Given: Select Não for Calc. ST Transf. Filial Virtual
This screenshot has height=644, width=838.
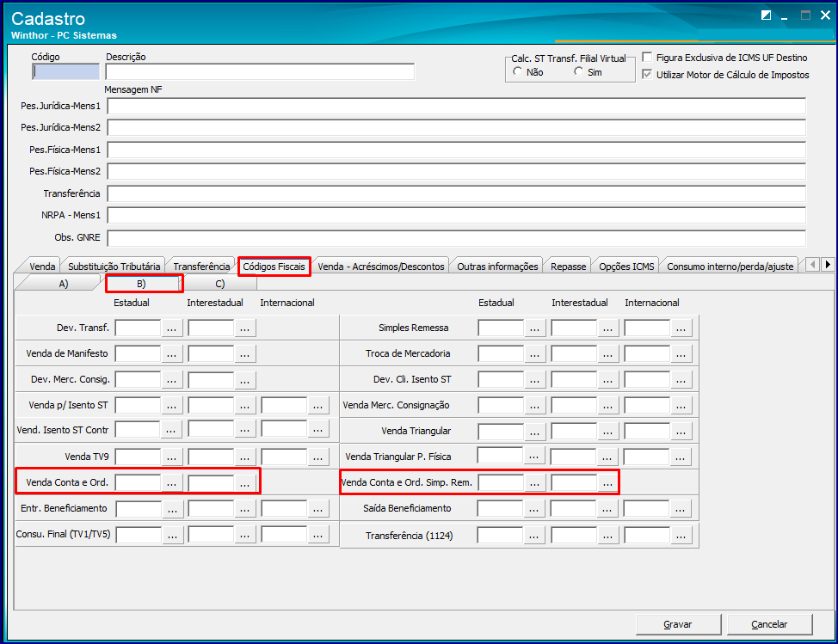Looking at the screenshot, I should tap(517, 71).
